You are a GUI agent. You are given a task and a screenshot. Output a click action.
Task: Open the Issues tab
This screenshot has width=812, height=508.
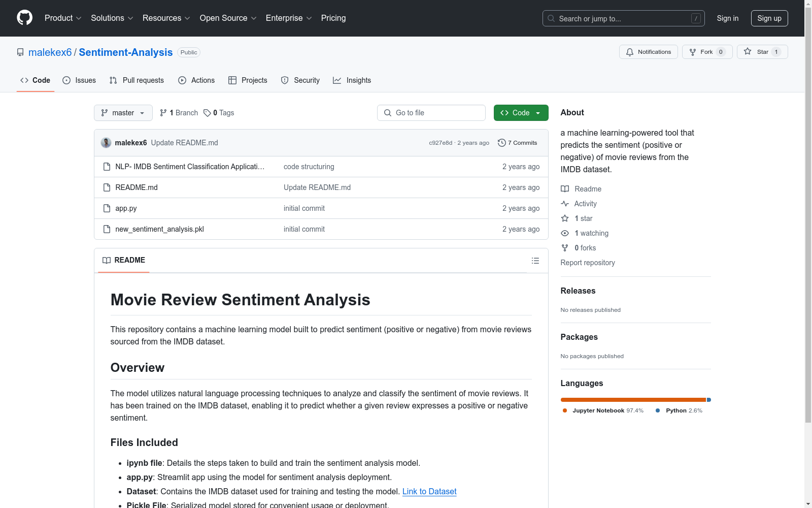pyautogui.click(x=79, y=80)
